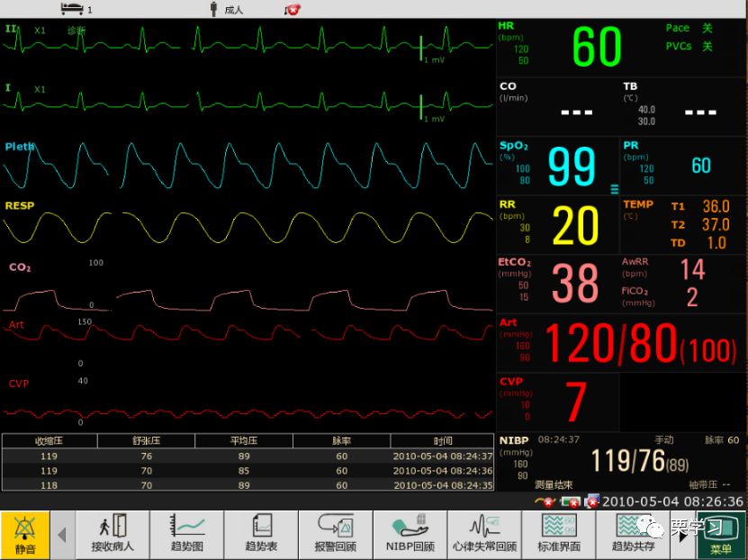Click the 诊断 filter label on lead II
748x560 pixels.
pyautogui.click(x=77, y=31)
